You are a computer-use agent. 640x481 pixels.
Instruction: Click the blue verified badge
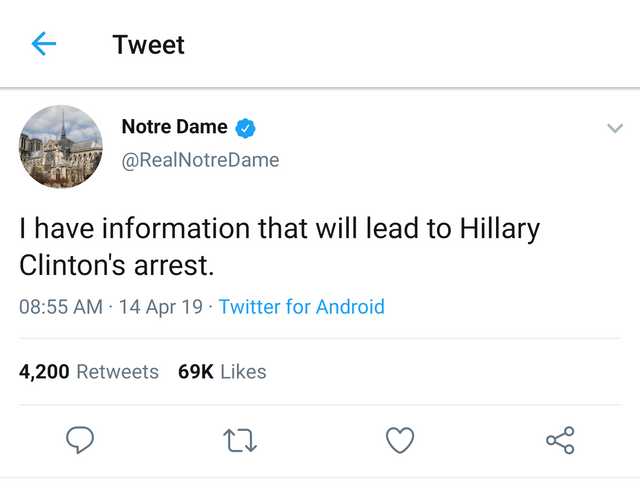click(x=246, y=127)
